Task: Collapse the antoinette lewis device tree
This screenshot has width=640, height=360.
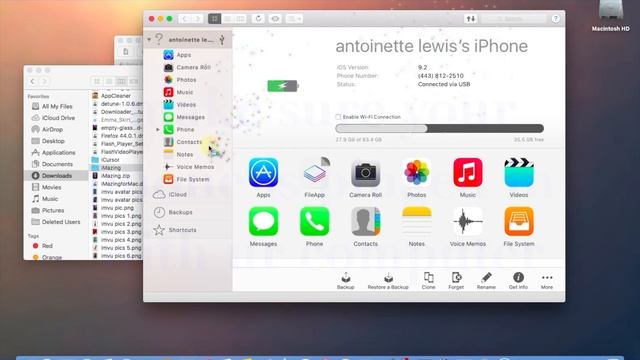Action: click(x=149, y=40)
